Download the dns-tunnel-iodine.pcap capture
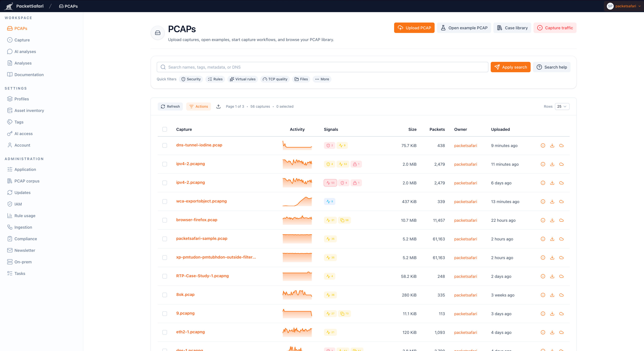 point(552,145)
